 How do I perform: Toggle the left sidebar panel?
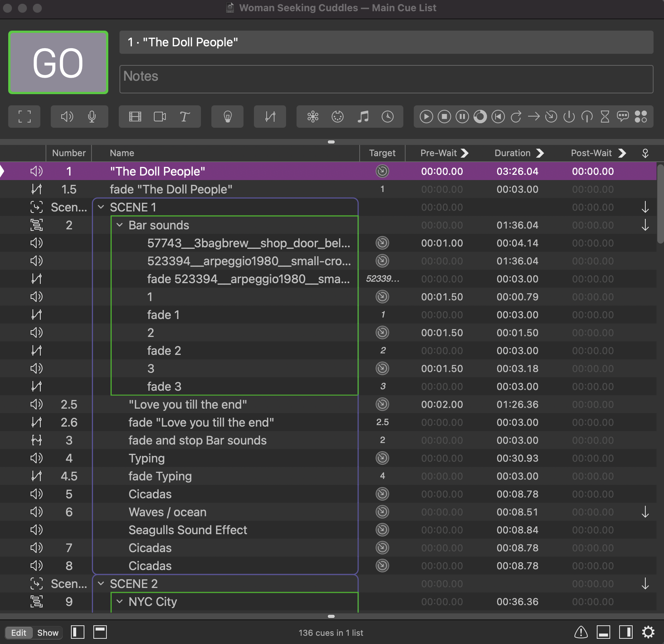78,632
